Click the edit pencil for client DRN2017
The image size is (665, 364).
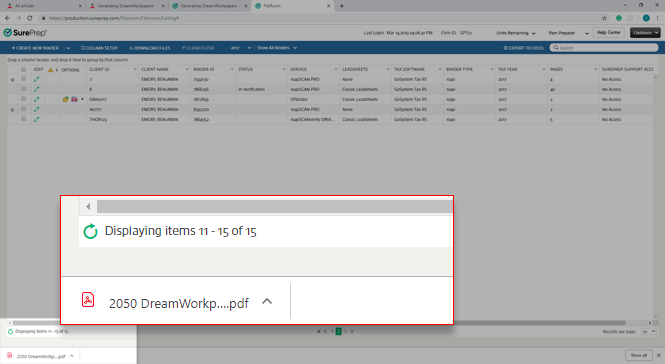[x=37, y=99]
